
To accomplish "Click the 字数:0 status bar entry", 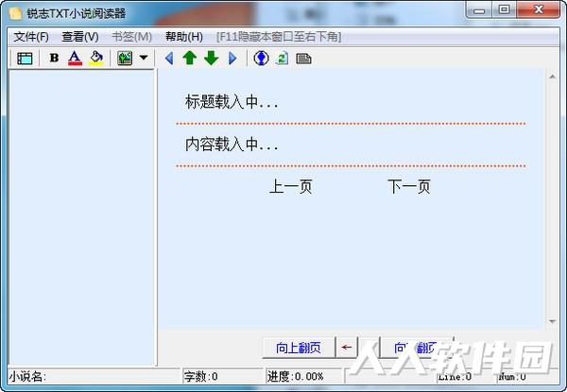I will click(223, 377).
